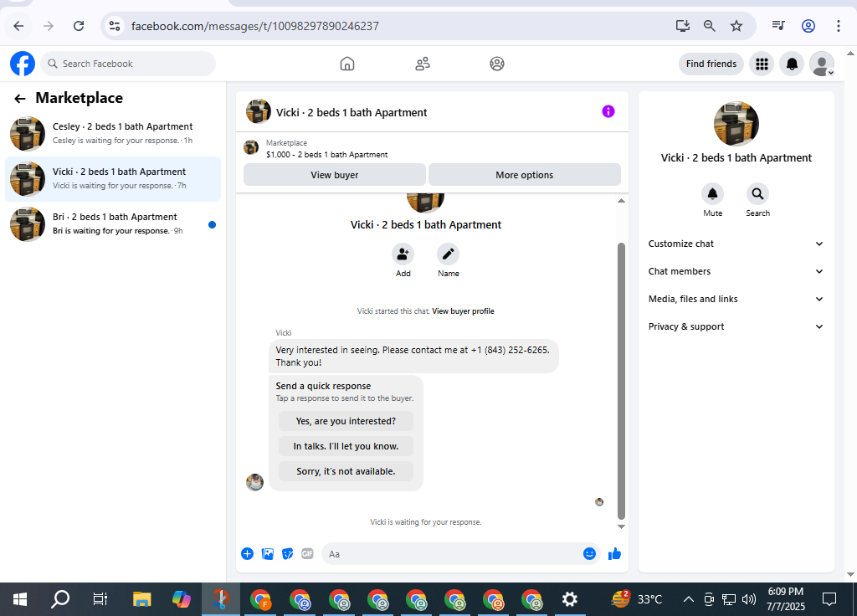Click the browser address bar URL
Image resolution: width=857 pixels, height=616 pixels.
(254, 26)
